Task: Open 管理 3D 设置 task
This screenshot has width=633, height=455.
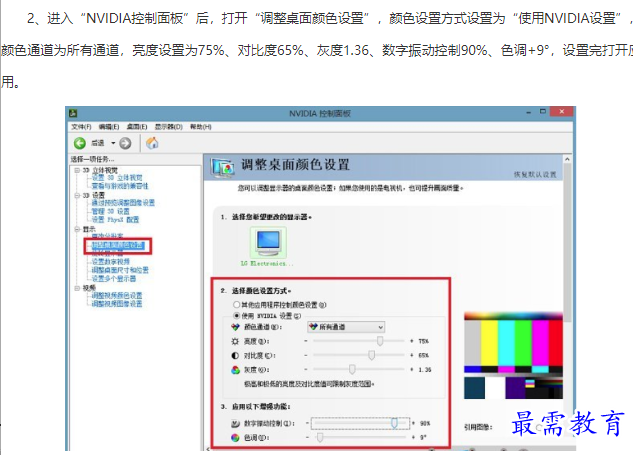Action: 111,211
